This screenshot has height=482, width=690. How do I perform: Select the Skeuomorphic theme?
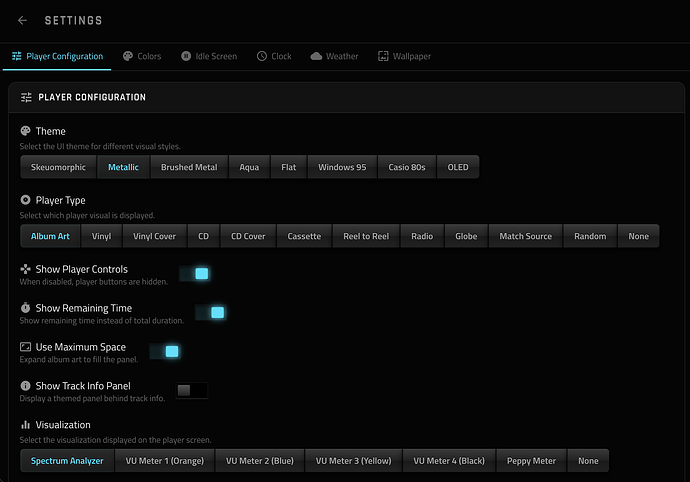click(x=58, y=167)
